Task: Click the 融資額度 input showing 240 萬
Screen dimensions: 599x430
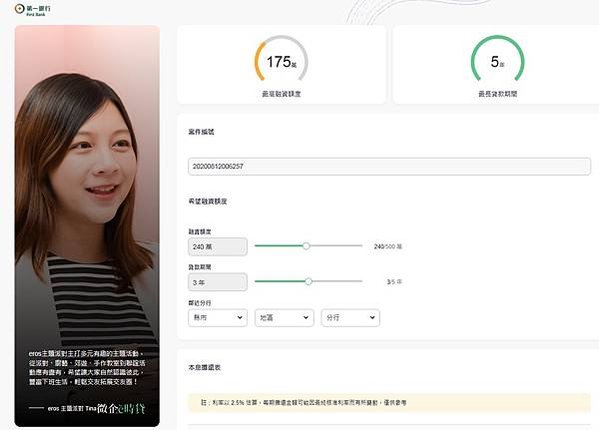Action: point(218,247)
